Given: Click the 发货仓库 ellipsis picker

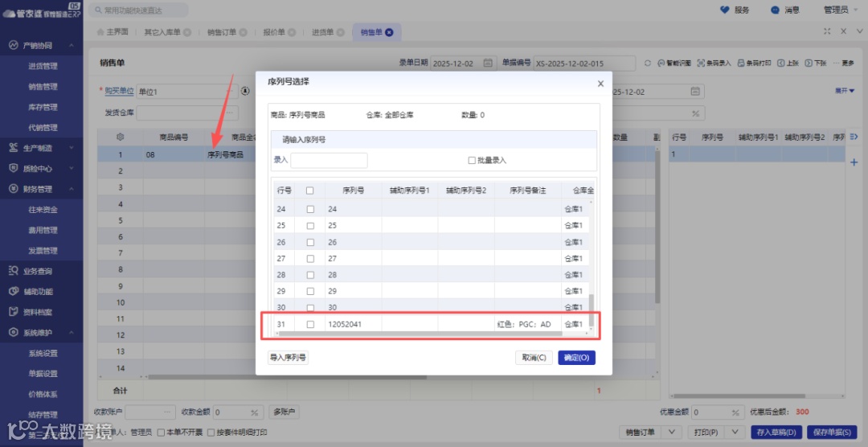Looking at the screenshot, I should point(230,113).
